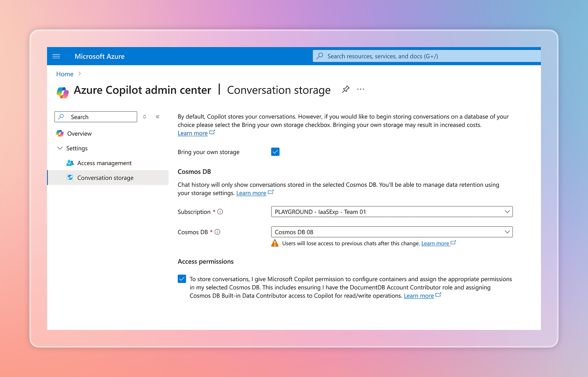Image resolution: width=588 pixels, height=377 pixels.
Task: Click the hamburger menu in the Azure header
Action: pos(56,56)
